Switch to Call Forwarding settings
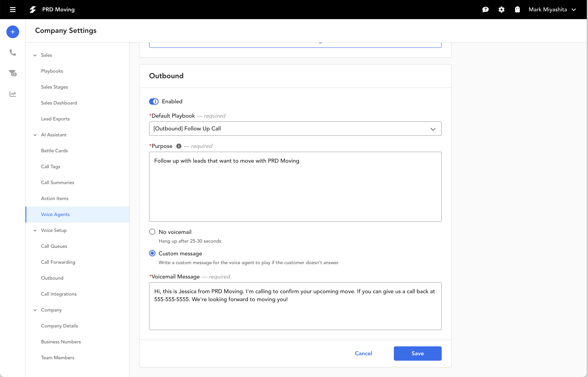The height and width of the screenshot is (377, 588). 58,262
